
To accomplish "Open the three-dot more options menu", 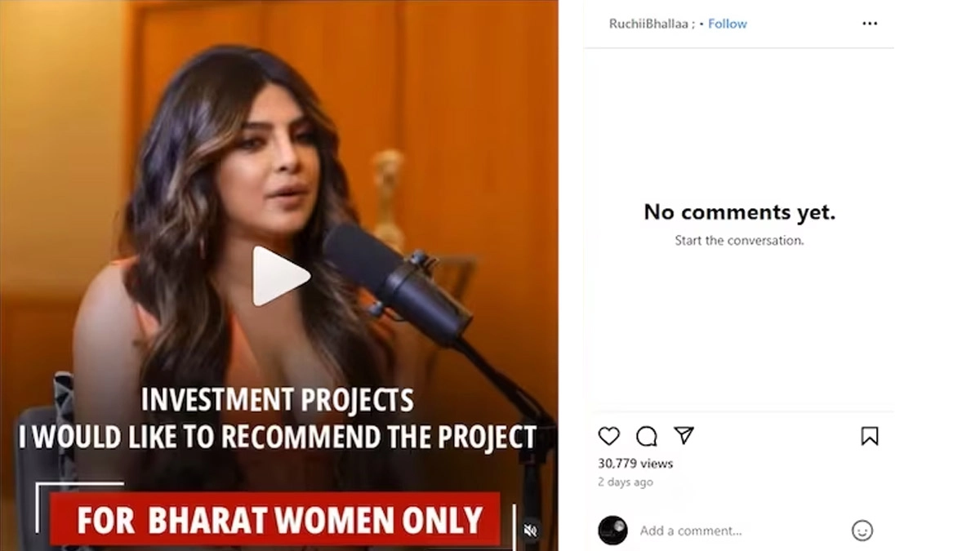I will tap(870, 24).
